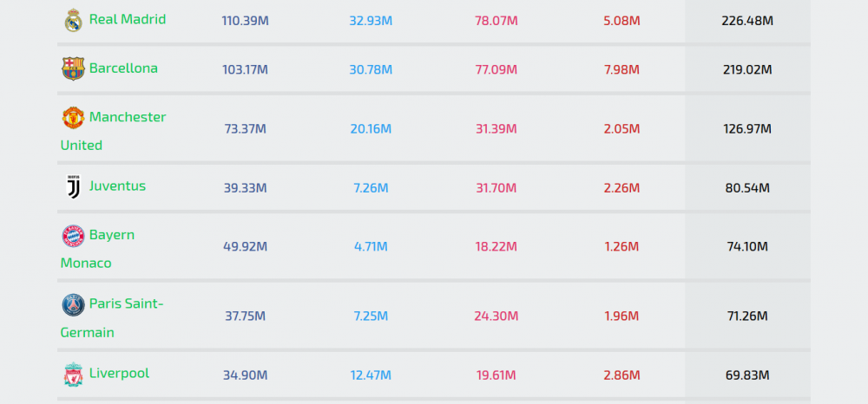The height and width of the screenshot is (404, 868).
Task: Open the Paris Saint-Germain team link
Action: [112, 318]
